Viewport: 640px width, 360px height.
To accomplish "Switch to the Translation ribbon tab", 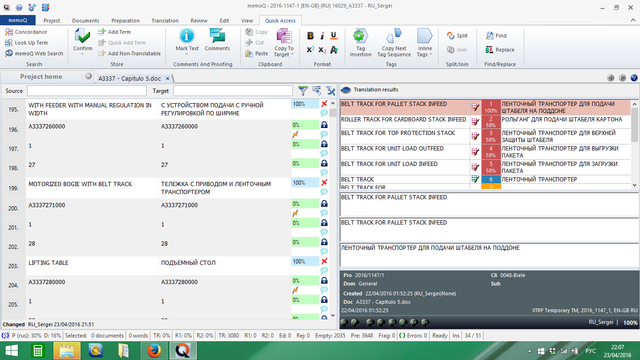I will pos(165,20).
